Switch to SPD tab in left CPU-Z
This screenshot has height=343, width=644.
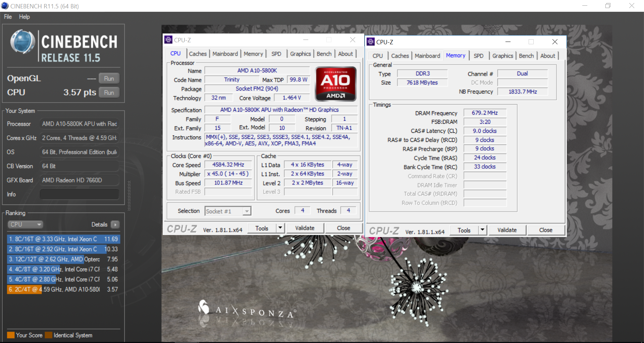[276, 54]
